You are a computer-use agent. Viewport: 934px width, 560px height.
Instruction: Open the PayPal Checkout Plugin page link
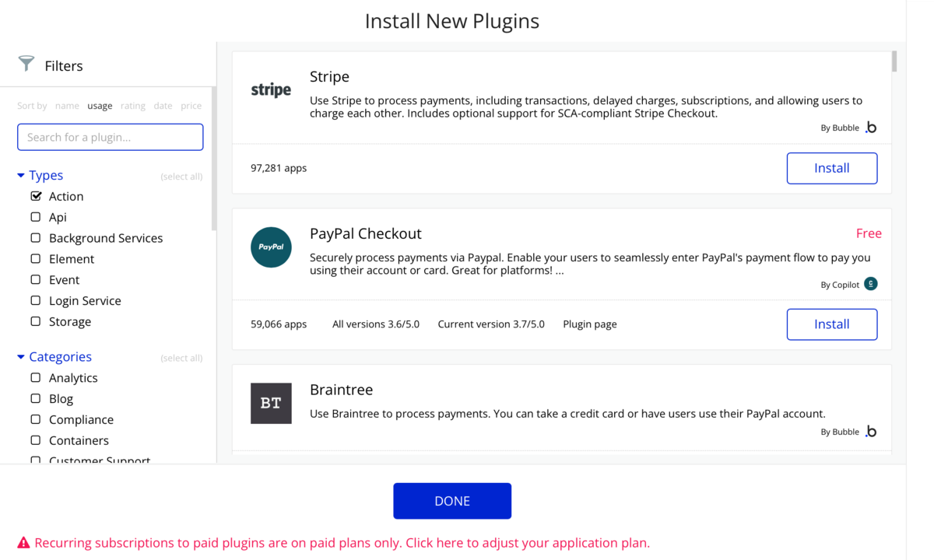(x=590, y=324)
